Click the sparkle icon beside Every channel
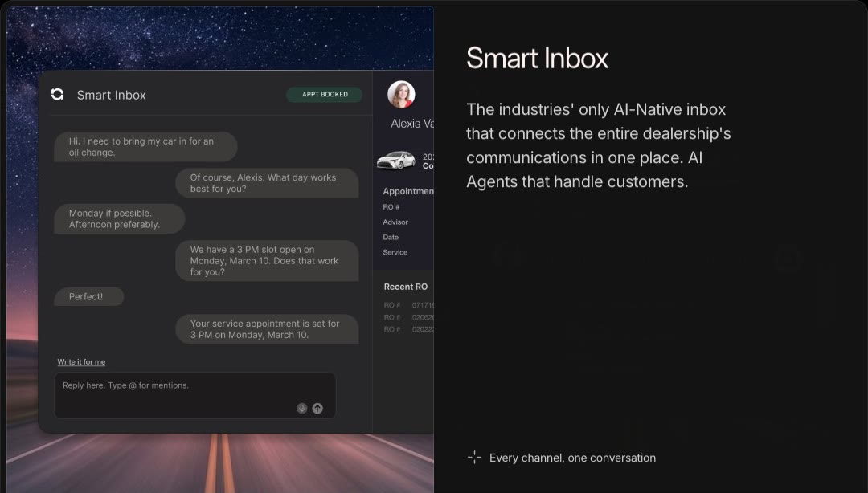 tap(474, 458)
